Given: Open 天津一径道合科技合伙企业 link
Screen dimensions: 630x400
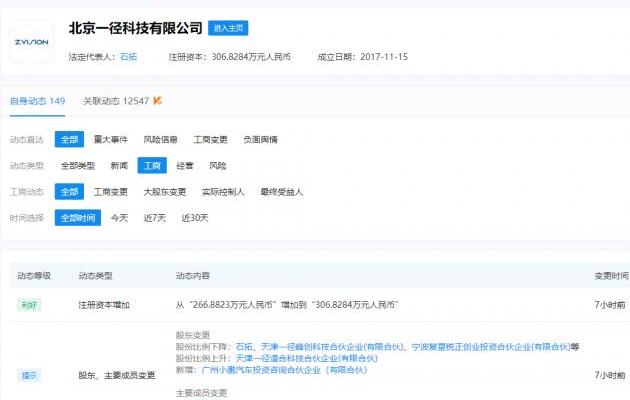Looking at the screenshot, I should pyautogui.click(x=307, y=358).
